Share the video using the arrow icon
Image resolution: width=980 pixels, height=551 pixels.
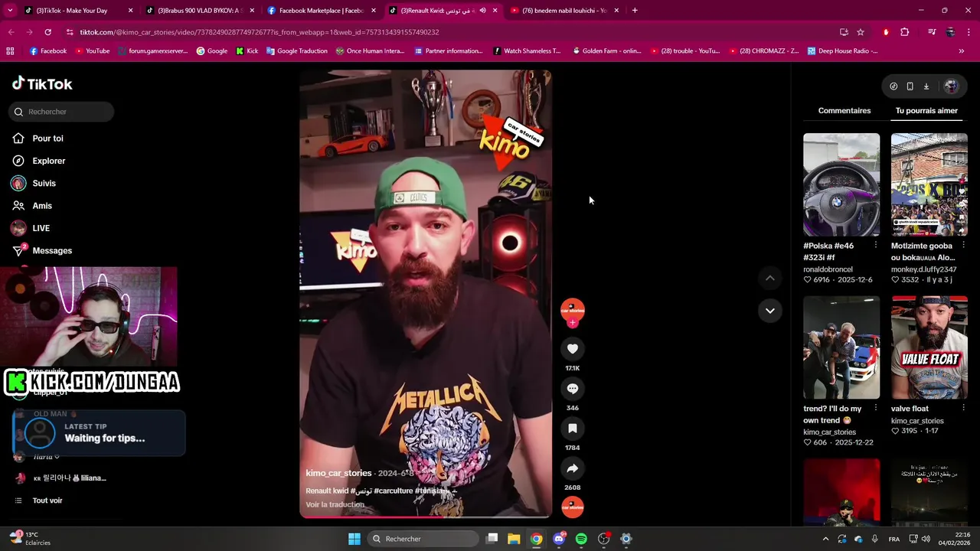pos(572,468)
